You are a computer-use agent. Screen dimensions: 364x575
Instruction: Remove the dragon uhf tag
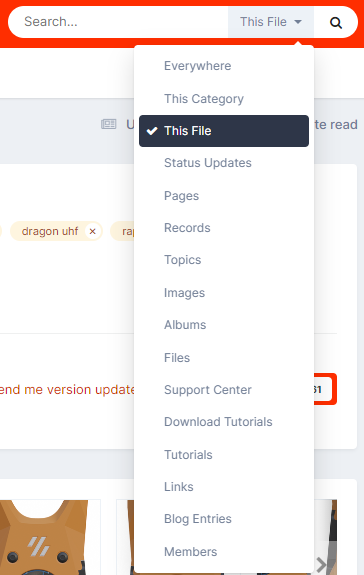(93, 231)
